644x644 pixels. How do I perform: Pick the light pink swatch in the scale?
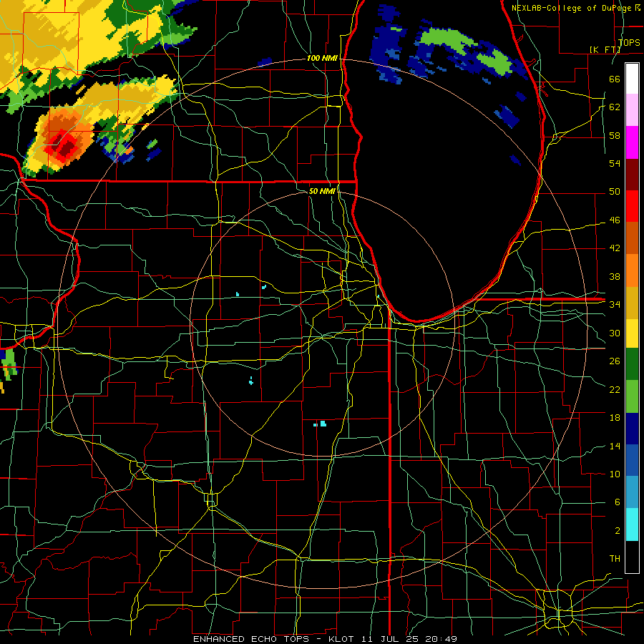632,110
